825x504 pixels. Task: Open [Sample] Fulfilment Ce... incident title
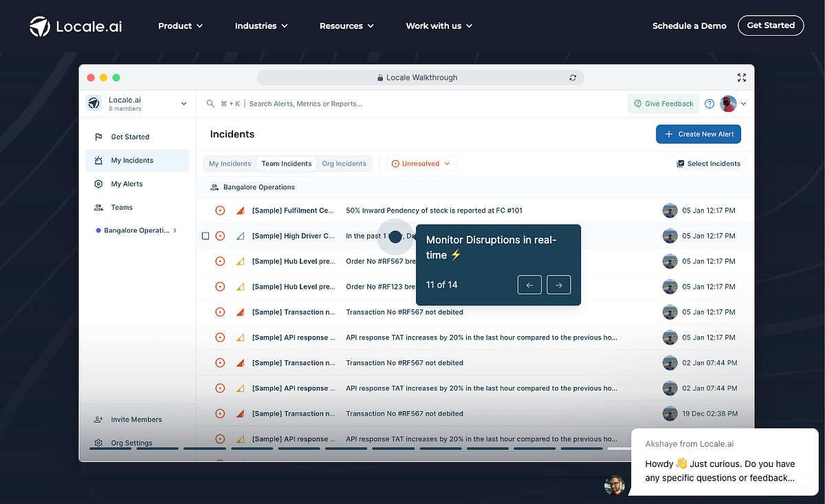click(x=294, y=210)
